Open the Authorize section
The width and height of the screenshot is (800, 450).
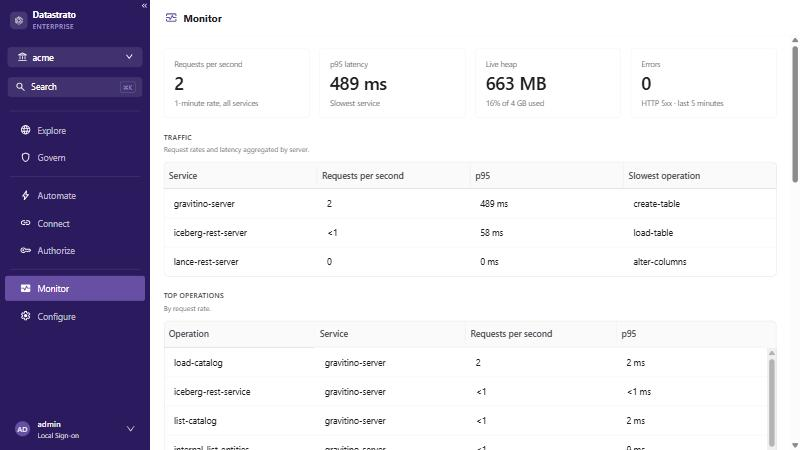click(75, 251)
